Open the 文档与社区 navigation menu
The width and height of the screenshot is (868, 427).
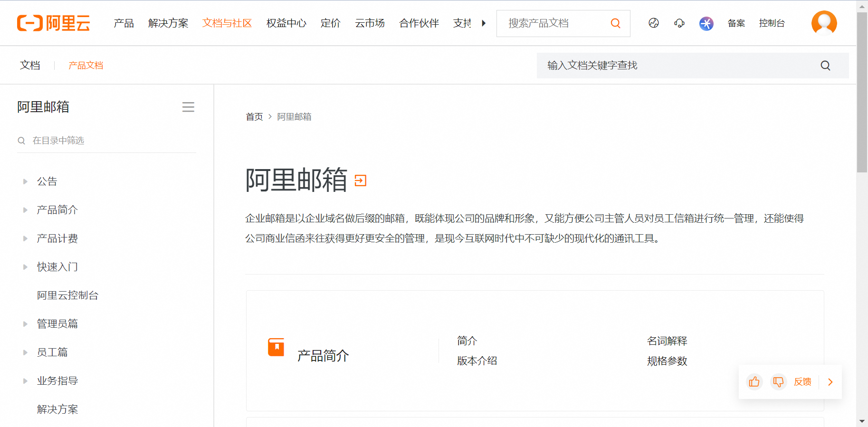[227, 23]
